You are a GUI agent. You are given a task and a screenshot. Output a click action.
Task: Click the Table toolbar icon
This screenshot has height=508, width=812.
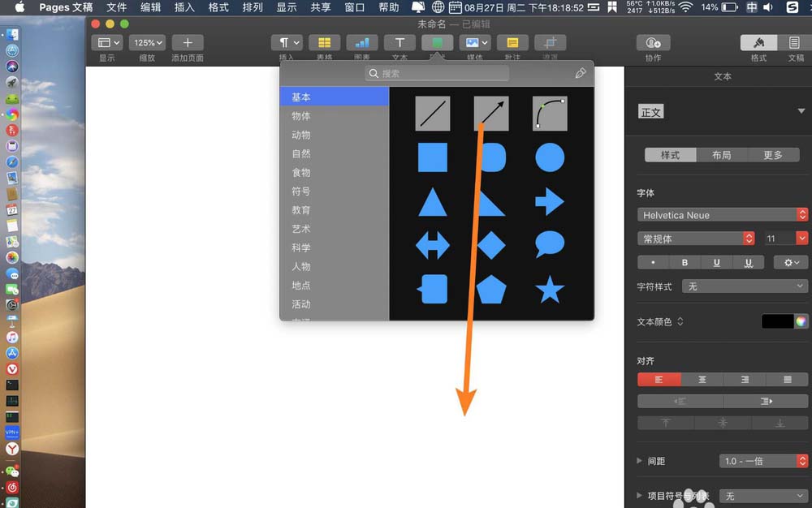[x=324, y=42]
